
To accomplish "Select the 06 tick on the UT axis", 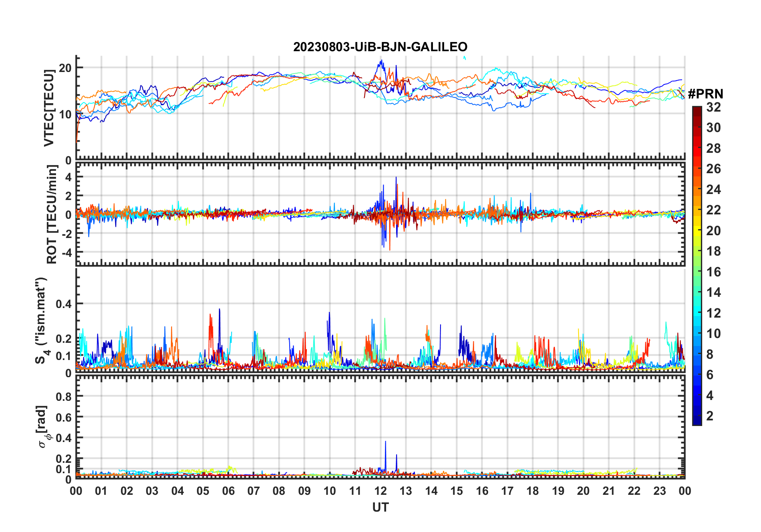I will 228,491.
